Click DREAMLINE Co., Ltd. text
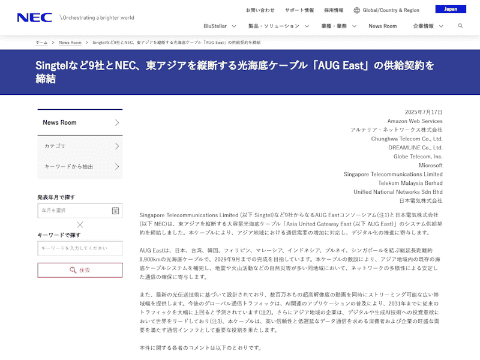The height and width of the screenshot is (360, 480). tap(415, 147)
